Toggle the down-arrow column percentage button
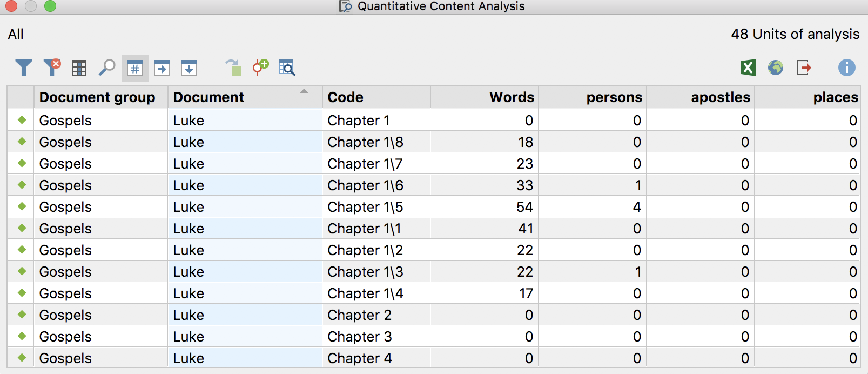 [x=189, y=68]
